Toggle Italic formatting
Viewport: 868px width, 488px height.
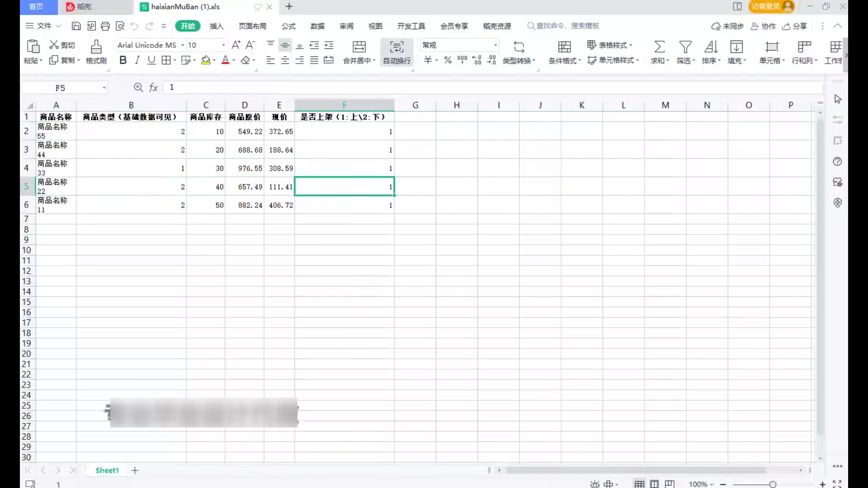(137, 60)
